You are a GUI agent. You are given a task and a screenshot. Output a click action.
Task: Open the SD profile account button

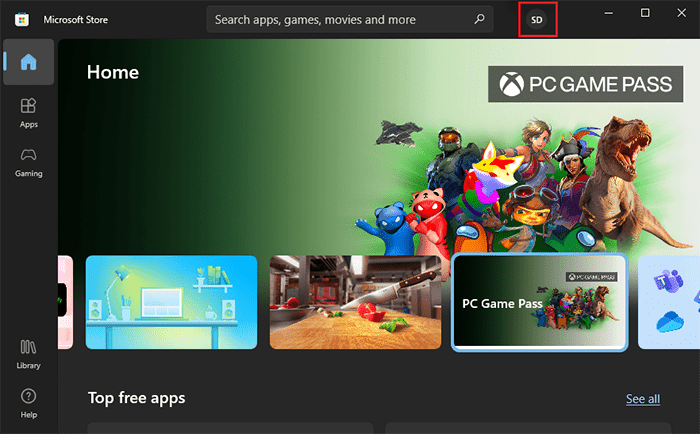537,20
